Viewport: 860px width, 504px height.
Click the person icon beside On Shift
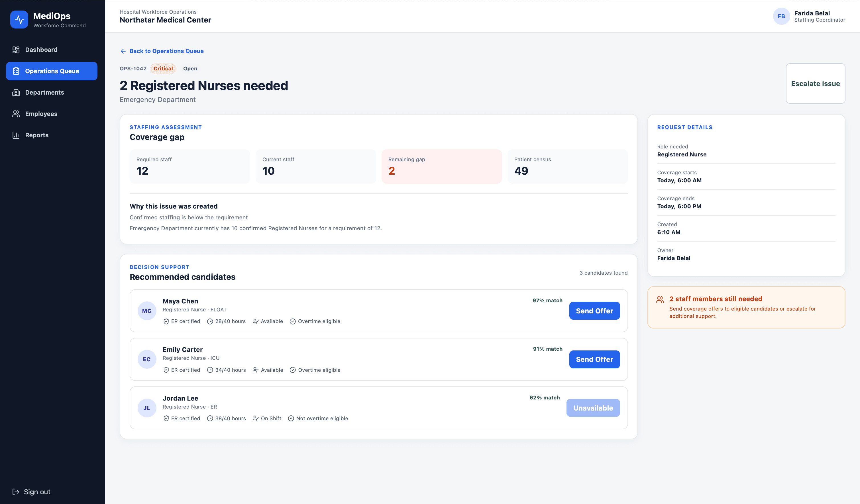click(256, 418)
